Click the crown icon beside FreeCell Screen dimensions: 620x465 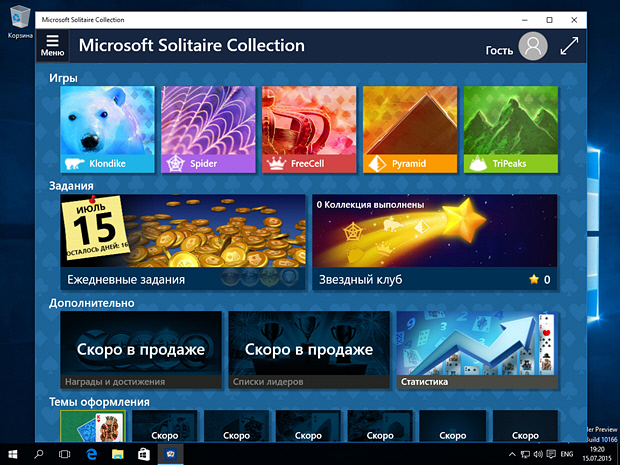point(276,163)
